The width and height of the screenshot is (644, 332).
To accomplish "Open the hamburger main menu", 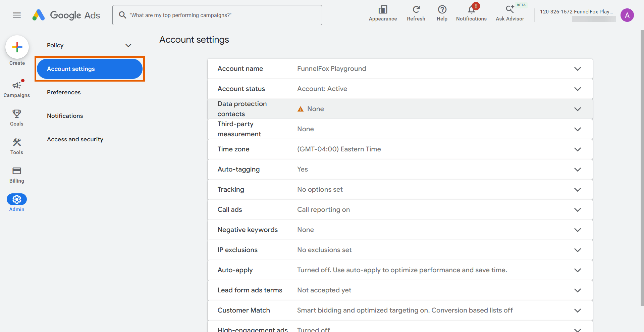I will 17,15.
